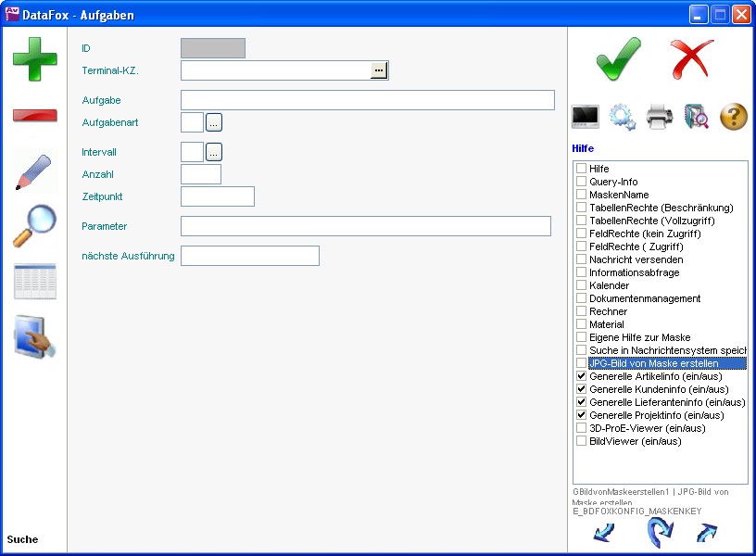Click the gear settings icon
756x556 pixels.
[622, 117]
